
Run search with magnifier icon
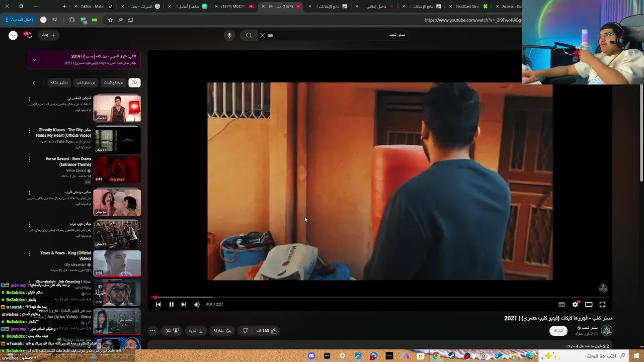249,35
